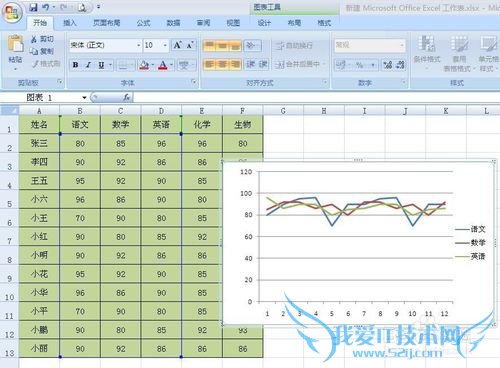
Task: Open the chart tools Layout (布局) tab
Action: coord(294,23)
